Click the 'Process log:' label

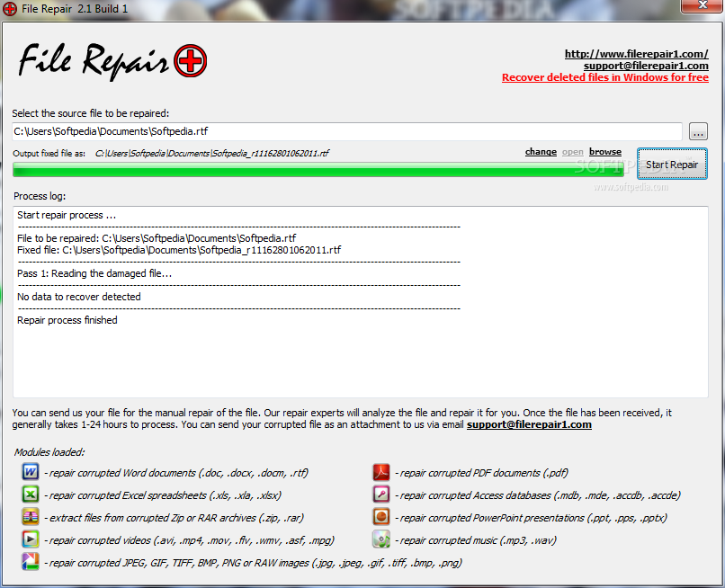(x=40, y=196)
